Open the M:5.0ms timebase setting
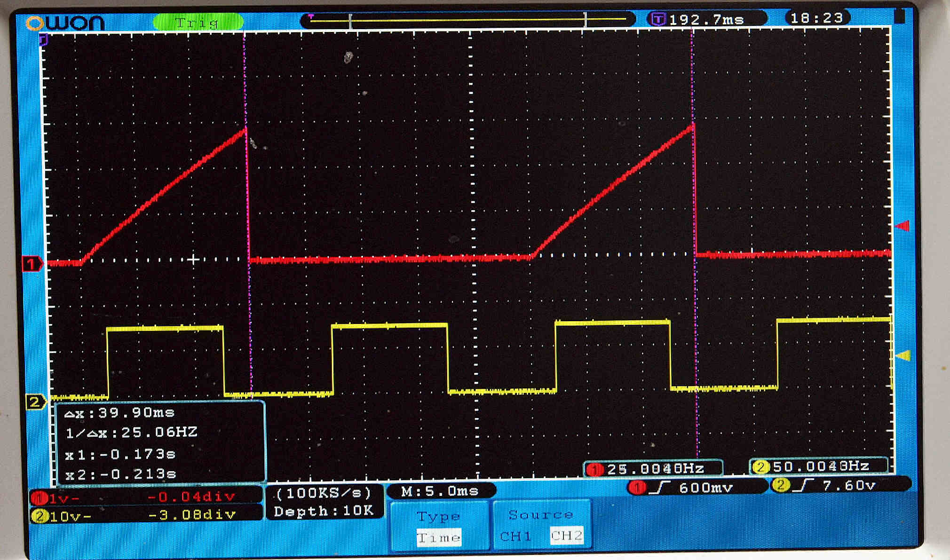 click(x=440, y=491)
